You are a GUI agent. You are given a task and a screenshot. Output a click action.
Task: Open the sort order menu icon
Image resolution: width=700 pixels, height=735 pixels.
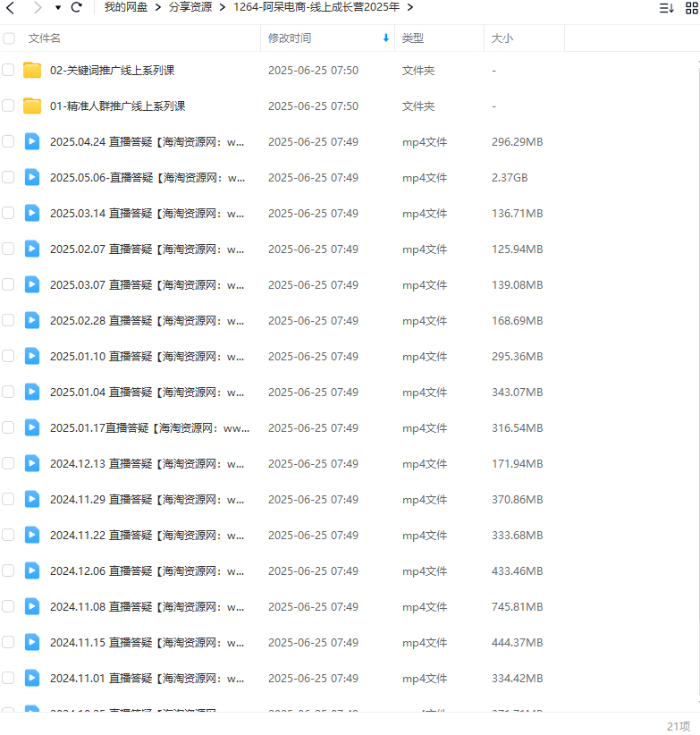pos(666,8)
